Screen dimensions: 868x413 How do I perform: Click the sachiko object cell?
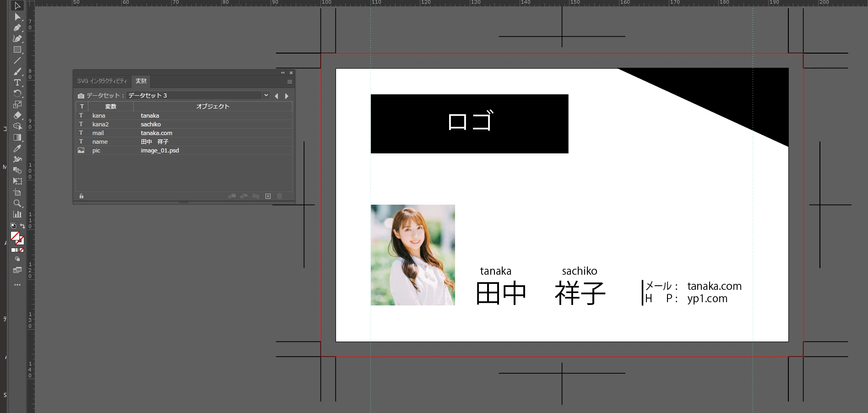pos(151,124)
